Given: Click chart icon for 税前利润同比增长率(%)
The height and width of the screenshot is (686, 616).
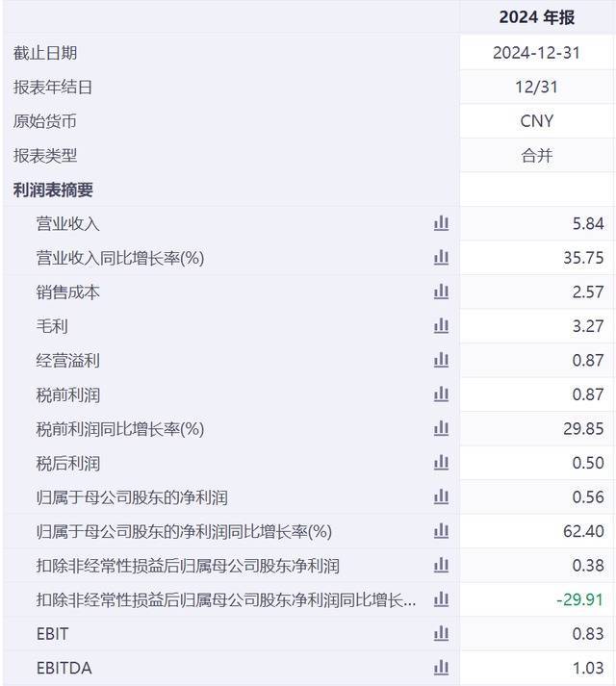Looking at the screenshot, I should click(441, 428).
